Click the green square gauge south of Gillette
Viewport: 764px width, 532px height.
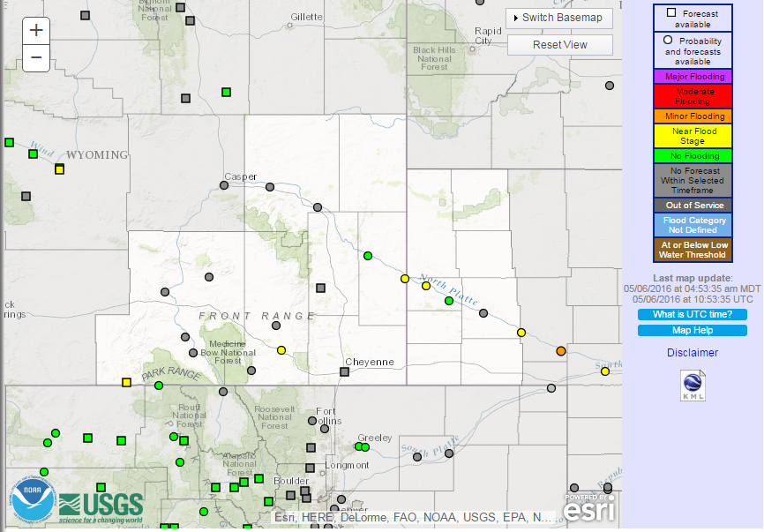(x=226, y=92)
